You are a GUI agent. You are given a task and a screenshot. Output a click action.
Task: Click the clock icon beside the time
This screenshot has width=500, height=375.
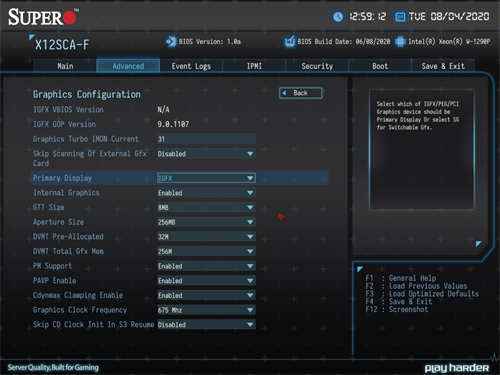pos(338,17)
